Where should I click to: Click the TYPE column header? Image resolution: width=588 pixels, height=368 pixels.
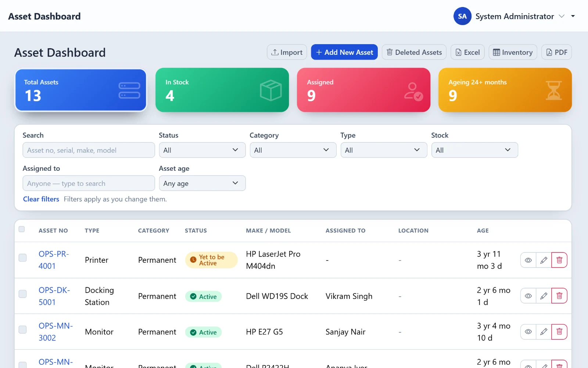[x=92, y=230]
